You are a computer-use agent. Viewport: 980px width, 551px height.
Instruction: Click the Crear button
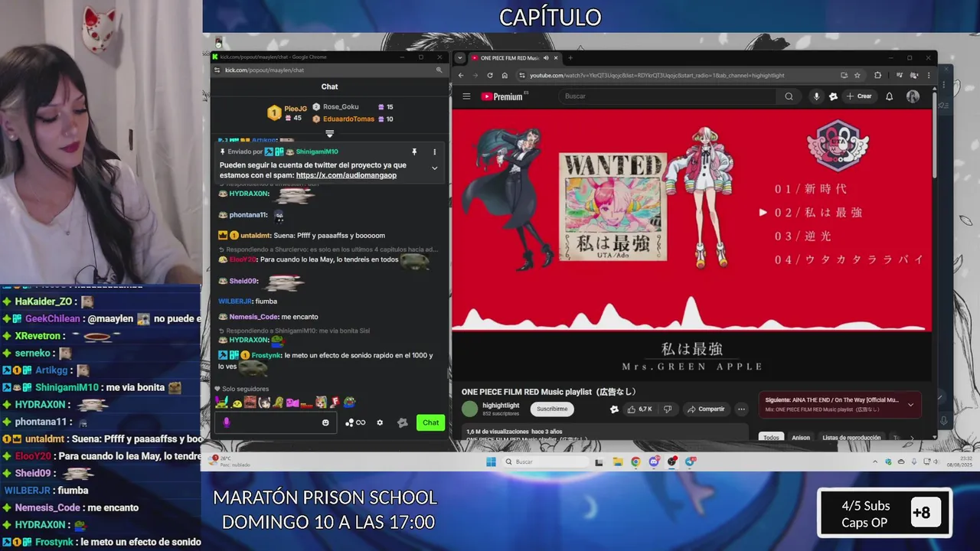click(859, 96)
